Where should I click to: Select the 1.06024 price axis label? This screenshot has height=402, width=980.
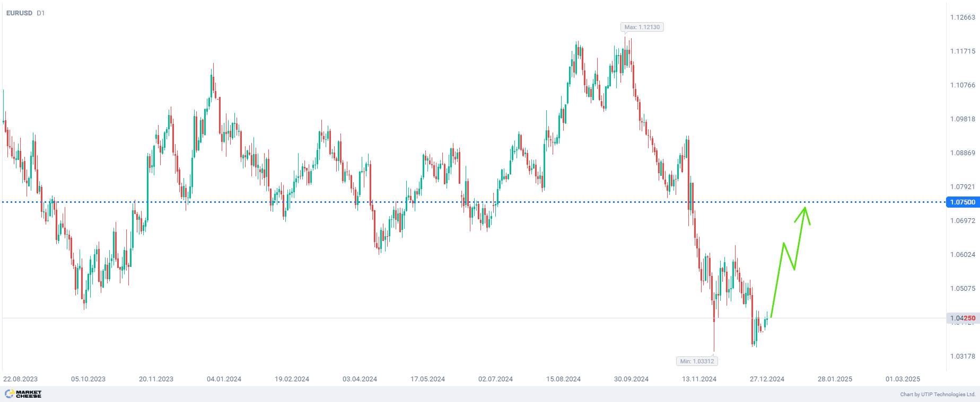tap(962, 255)
